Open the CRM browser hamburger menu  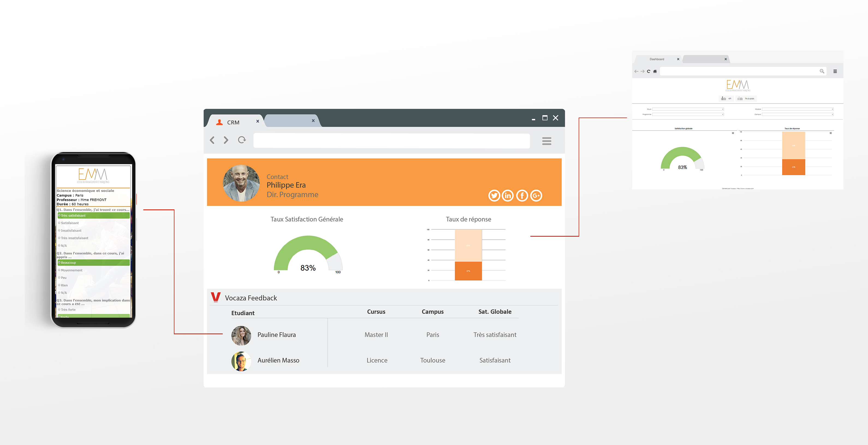[x=546, y=141]
